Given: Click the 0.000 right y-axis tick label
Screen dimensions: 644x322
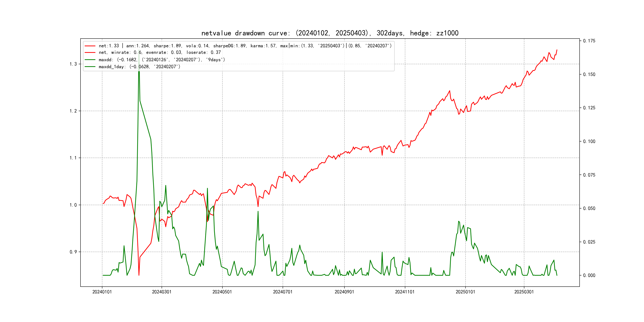Looking at the screenshot, I should (x=589, y=275).
